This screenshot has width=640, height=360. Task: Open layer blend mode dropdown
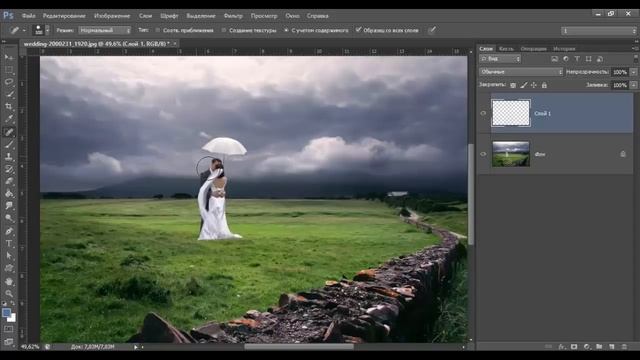521,72
